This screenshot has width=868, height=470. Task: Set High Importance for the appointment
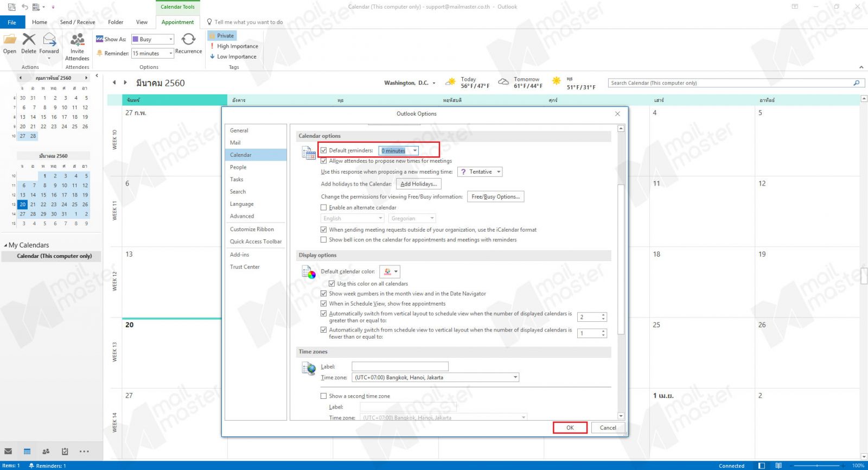click(x=234, y=46)
